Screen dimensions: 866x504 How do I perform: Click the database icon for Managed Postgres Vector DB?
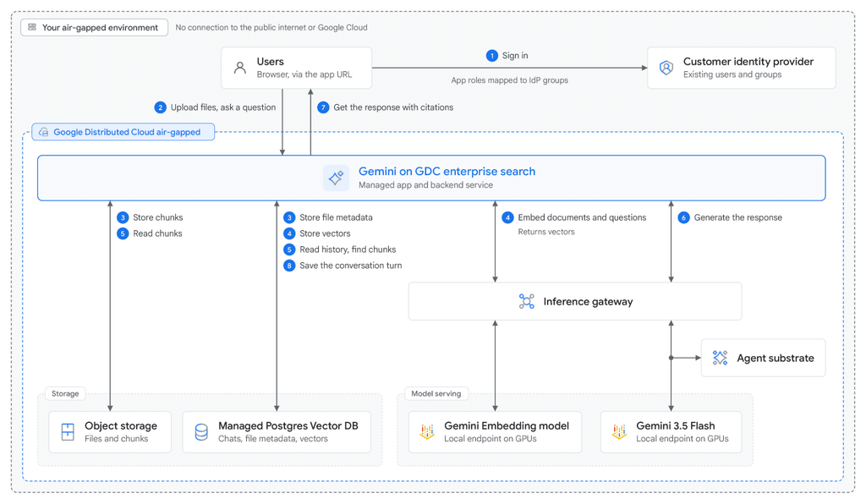click(x=201, y=431)
